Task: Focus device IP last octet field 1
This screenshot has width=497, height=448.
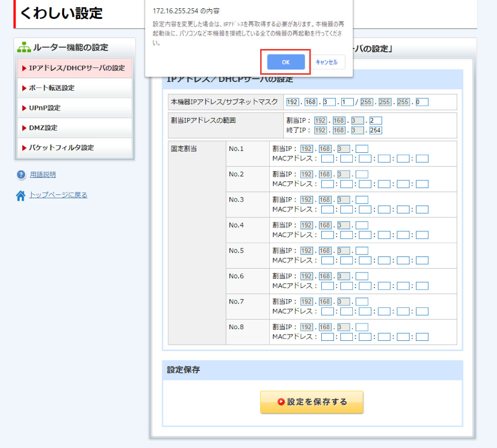Action: [x=348, y=102]
